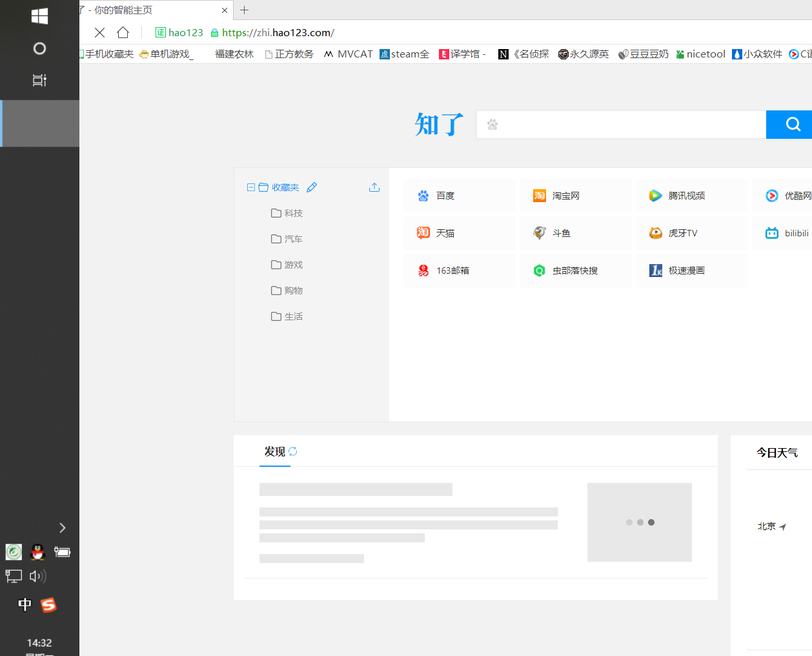The width and height of the screenshot is (812, 656).
Task: Open Sogou input method tray icon
Action: [48, 605]
